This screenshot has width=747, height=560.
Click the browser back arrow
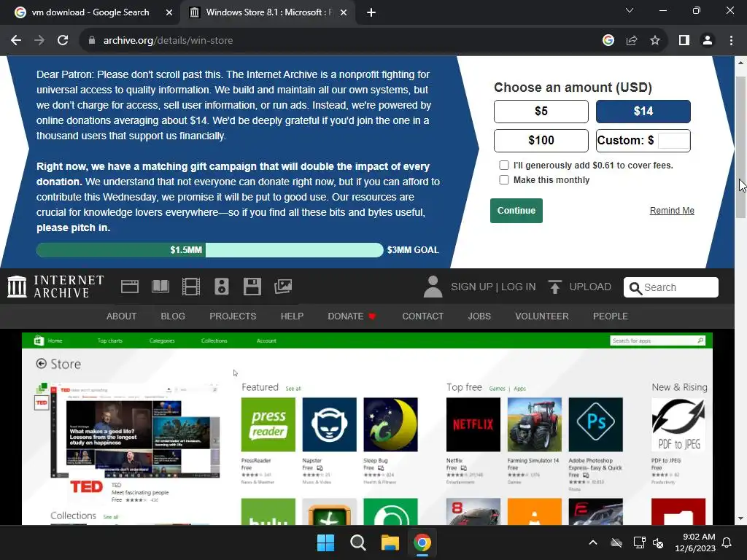click(16, 41)
